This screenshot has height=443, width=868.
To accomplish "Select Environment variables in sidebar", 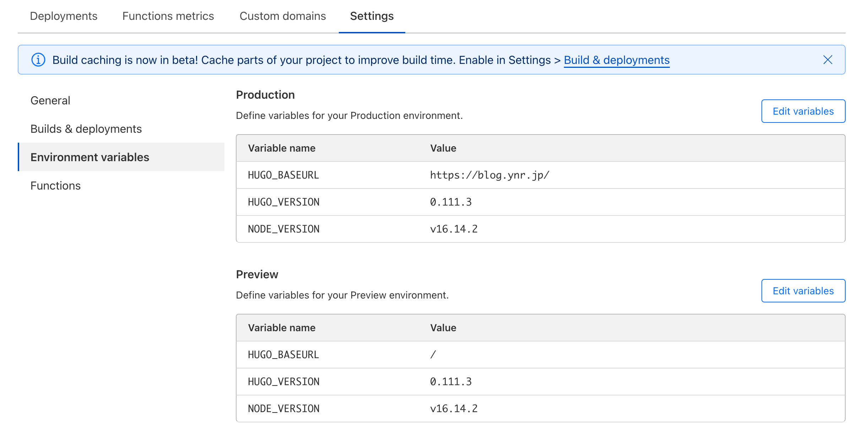I will [90, 157].
